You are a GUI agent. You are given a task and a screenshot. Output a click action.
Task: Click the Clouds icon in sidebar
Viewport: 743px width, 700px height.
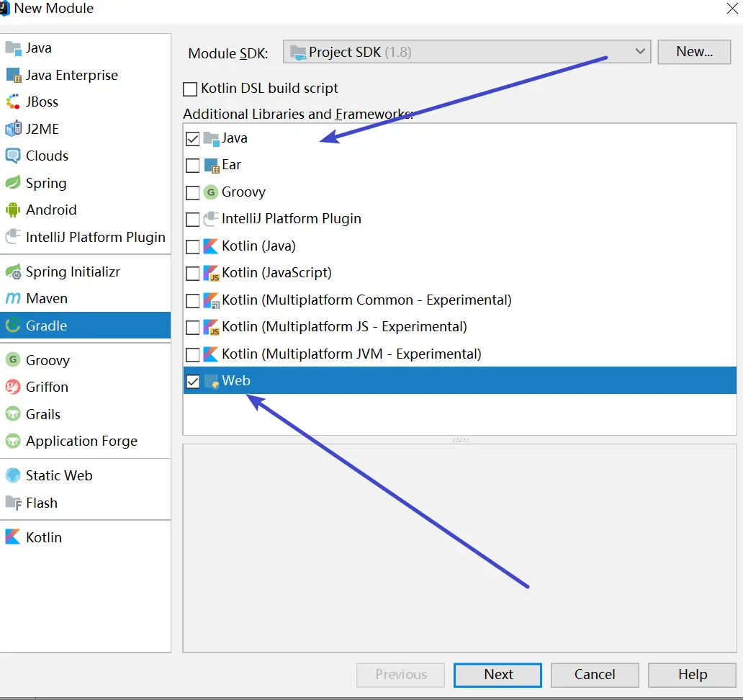[13, 156]
